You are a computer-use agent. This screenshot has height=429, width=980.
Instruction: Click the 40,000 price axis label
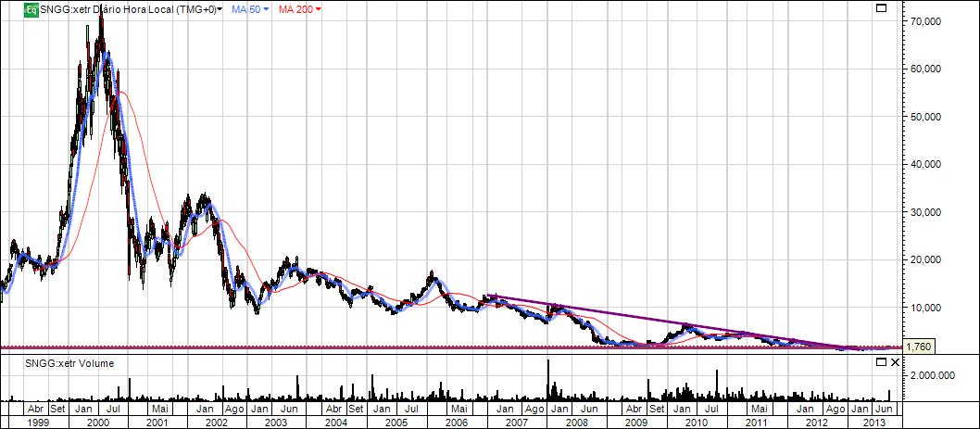coord(923,165)
